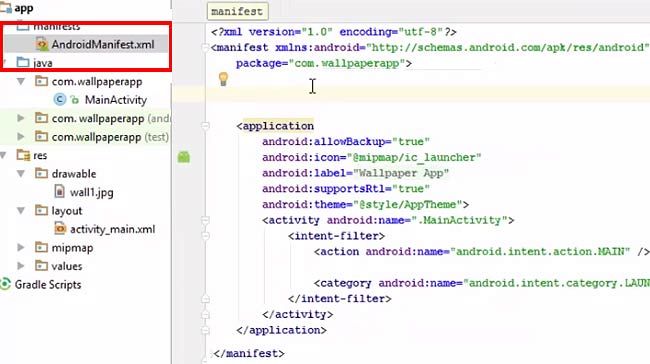Screen dimensions: 650x364
Task: Click the Gradle Scripts icon
Action: [5, 284]
